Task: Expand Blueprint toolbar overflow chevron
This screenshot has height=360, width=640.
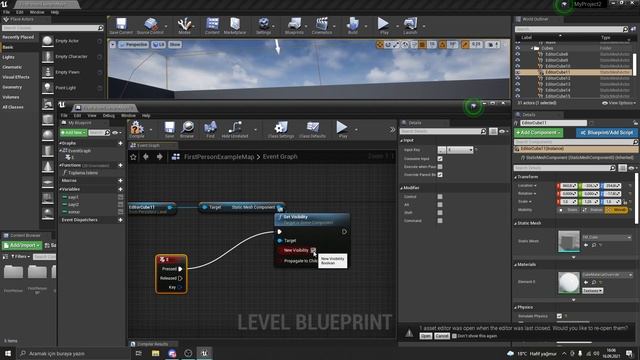Action: click(x=392, y=130)
